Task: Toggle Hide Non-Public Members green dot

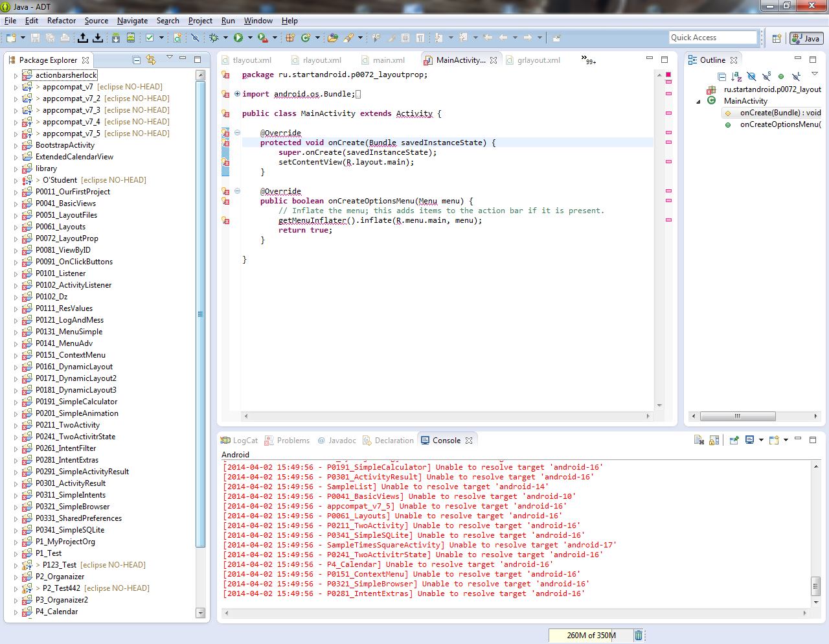Action: point(781,76)
